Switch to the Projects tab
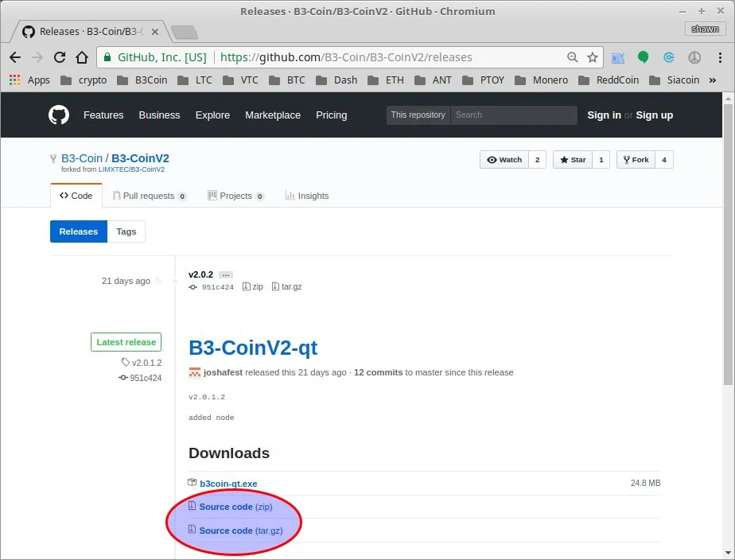This screenshot has height=560, width=735. [235, 196]
